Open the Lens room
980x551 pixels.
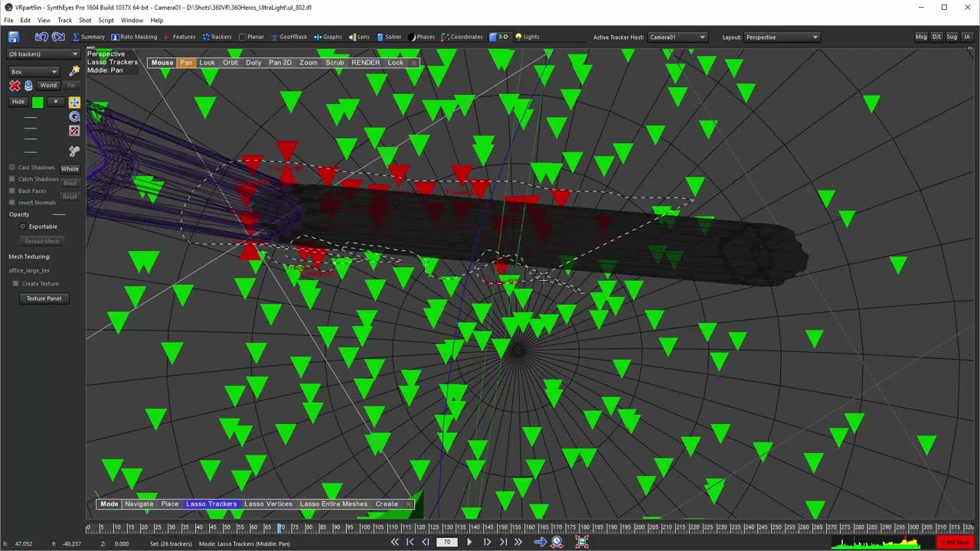359,37
